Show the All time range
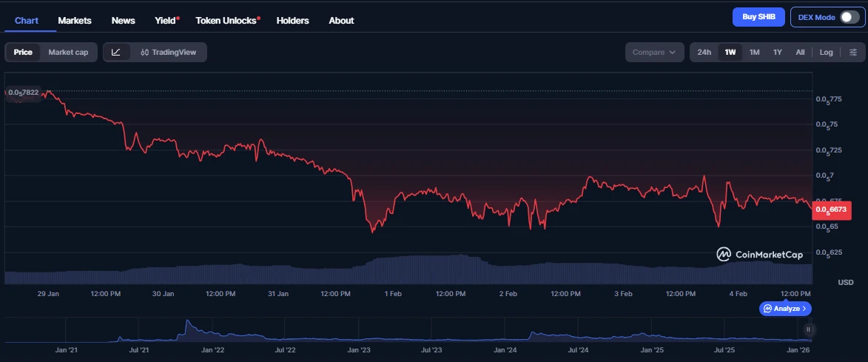The width and height of the screenshot is (868, 362). (800, 52)
